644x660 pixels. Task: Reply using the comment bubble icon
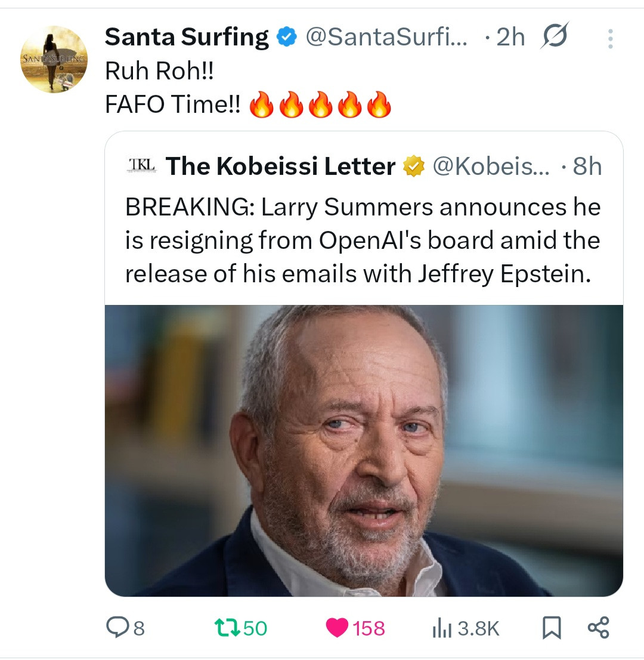tap(116, 627)
